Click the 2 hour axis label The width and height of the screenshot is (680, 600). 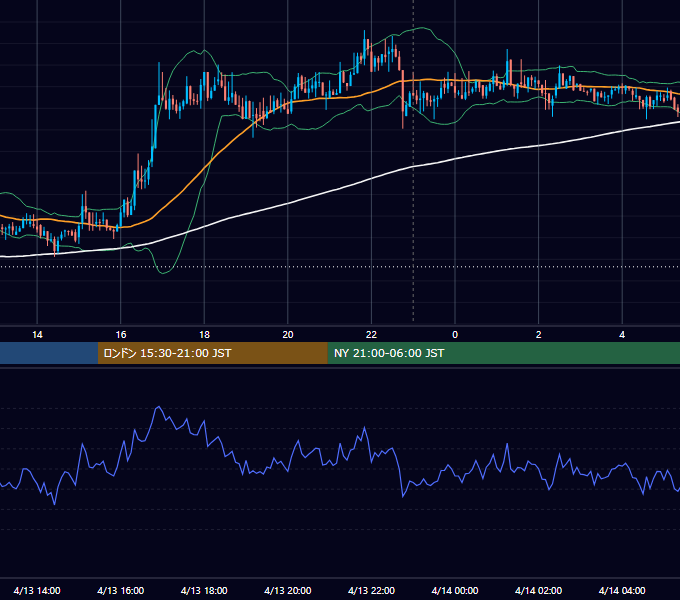538,335
